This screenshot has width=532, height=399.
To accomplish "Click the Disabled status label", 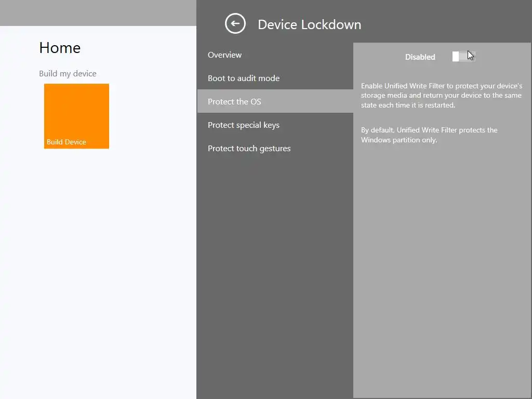I will coord(420,57).
